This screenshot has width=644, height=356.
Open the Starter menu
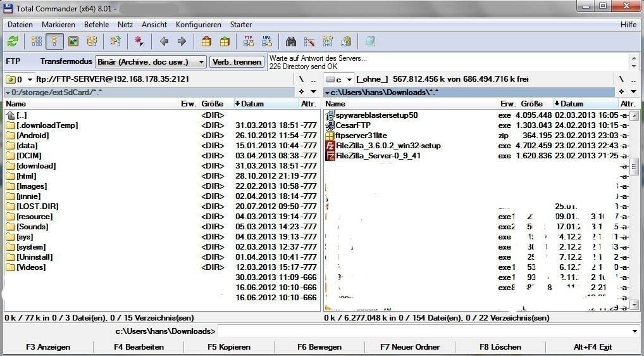(x=241, y=25)
